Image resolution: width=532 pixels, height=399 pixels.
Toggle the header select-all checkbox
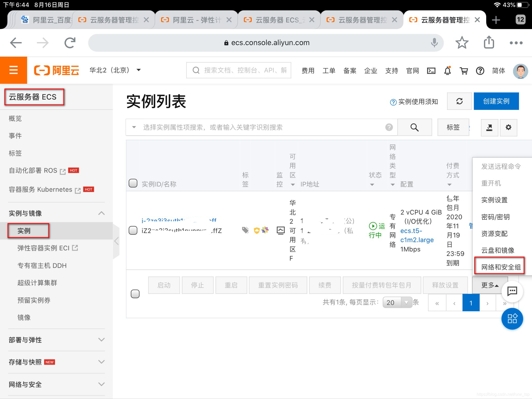(x=133, y=183)
